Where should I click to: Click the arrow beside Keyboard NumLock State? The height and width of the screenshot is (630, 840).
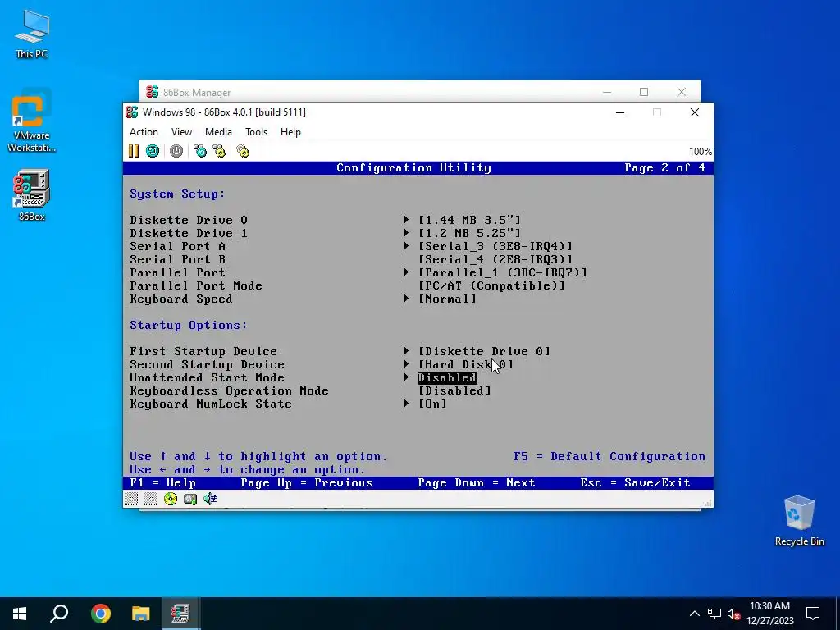[x=406, y=404]
